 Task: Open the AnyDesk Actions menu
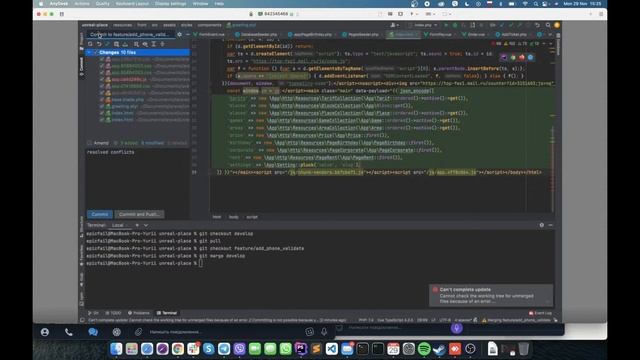pyautogui.click(x=82, y=4)
